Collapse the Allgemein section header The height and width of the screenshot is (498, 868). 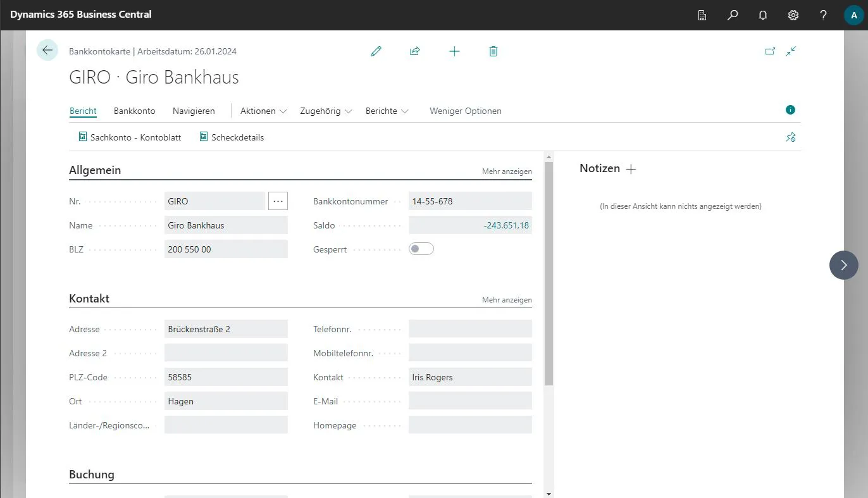(x=95, y=170)
